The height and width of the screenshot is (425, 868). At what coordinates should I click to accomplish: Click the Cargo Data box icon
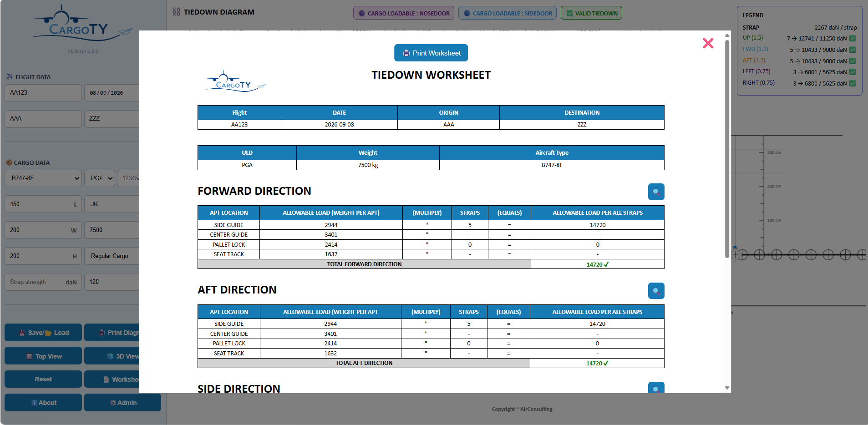click(9, 162)
